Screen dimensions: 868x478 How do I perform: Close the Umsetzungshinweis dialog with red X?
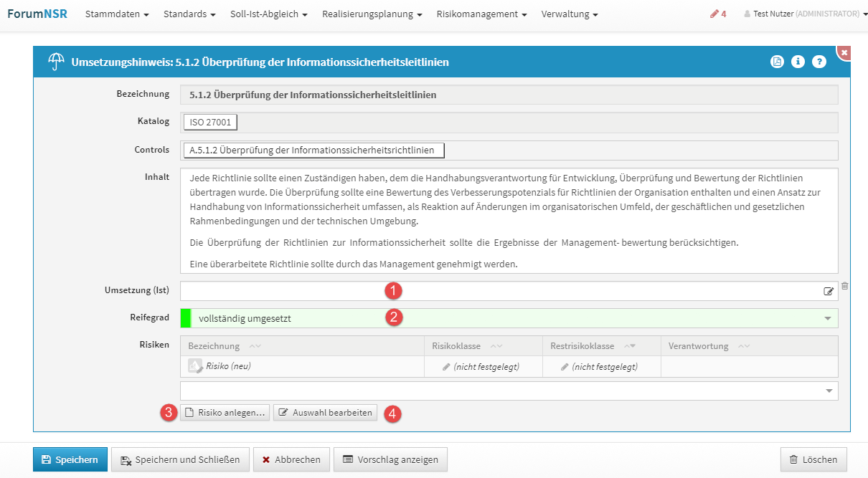[844, 52]
